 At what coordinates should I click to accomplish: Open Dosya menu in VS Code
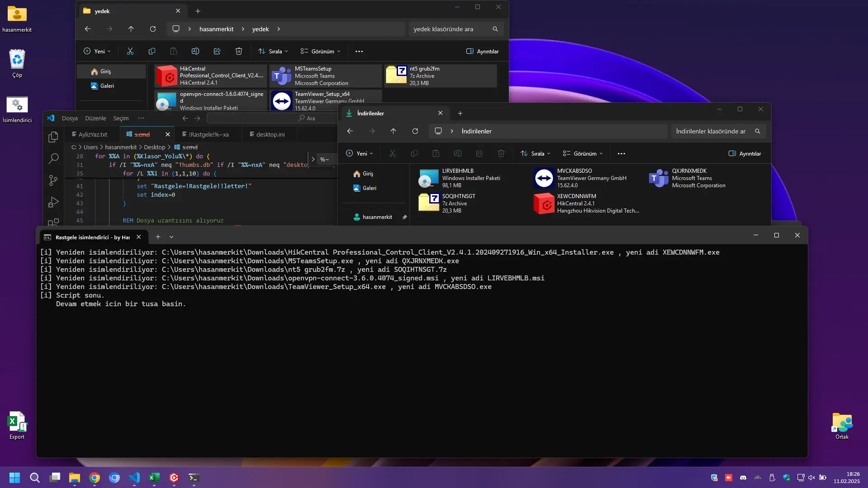pyautogui.click(x=70, y=118)
